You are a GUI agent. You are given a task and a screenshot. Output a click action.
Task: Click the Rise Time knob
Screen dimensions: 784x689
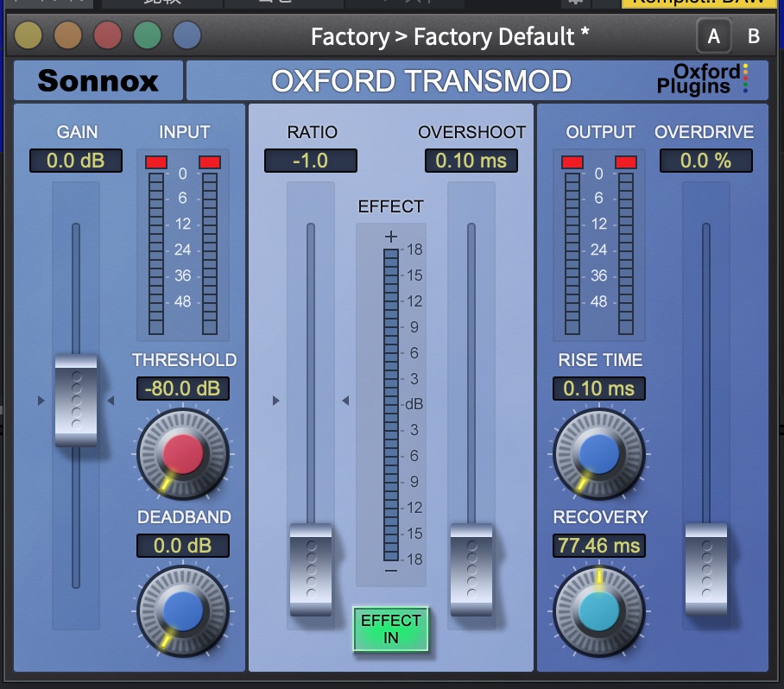click(599, 452)
